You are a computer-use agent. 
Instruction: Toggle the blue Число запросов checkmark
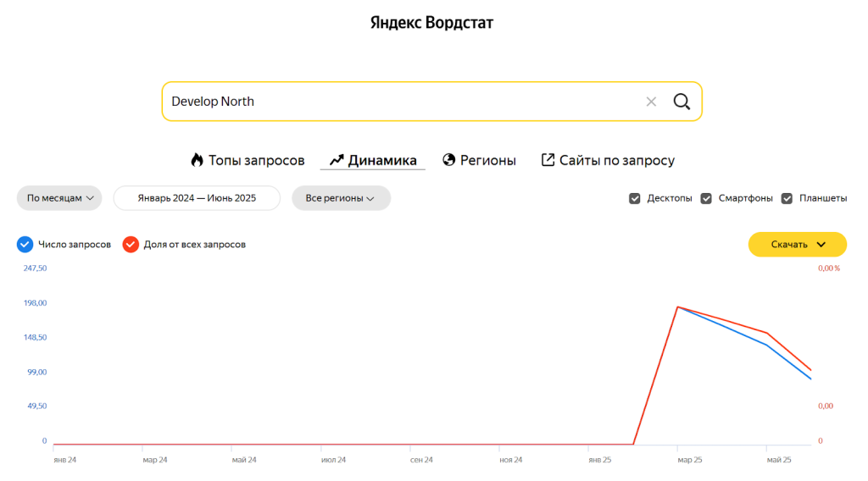25,245
